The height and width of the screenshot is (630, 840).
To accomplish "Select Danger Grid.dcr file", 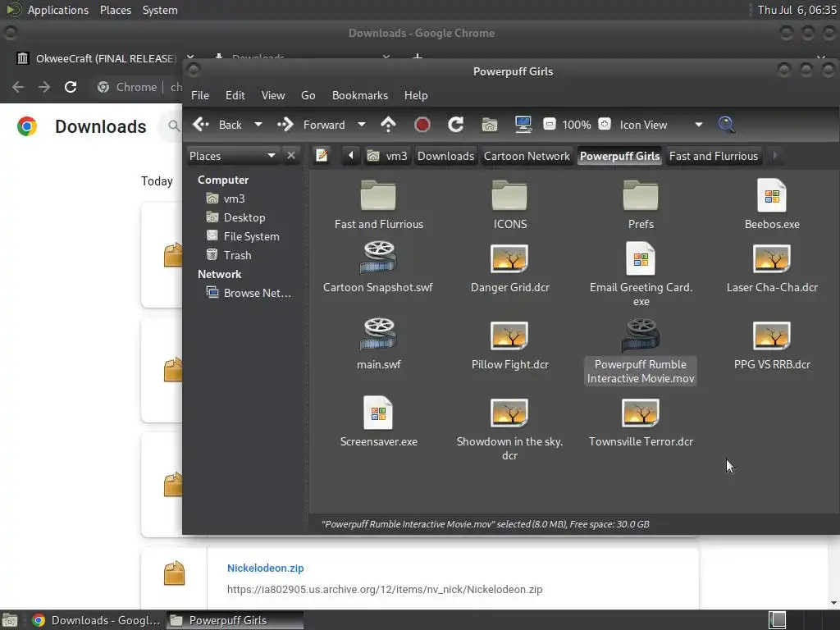I will click(509, 268).
